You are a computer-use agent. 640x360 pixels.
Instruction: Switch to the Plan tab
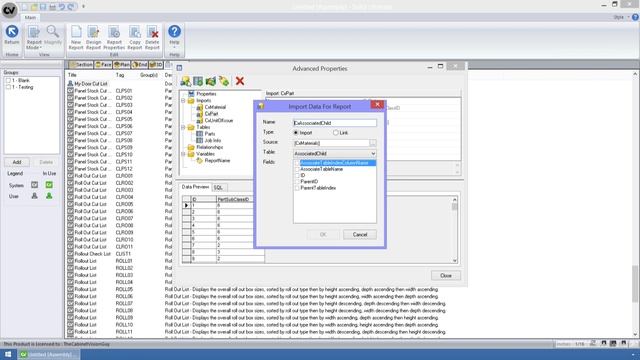tap(122, 64)
